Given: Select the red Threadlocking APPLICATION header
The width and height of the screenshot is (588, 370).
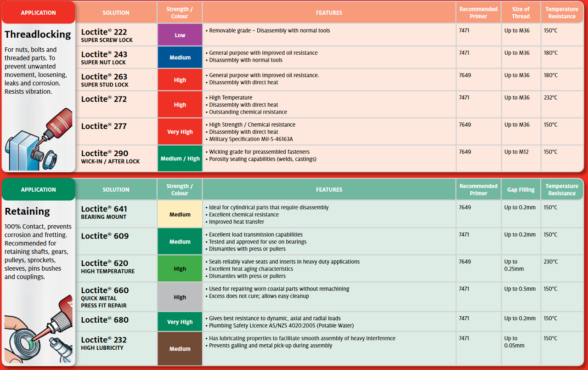Looking at the screenshot, I should pyautogui.click(x=38, y=13).
